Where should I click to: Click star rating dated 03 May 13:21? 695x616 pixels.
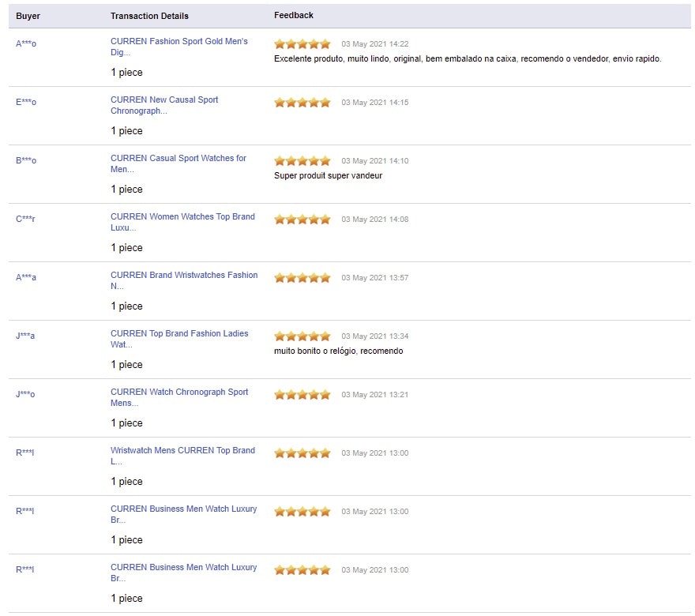click(302, 395)
